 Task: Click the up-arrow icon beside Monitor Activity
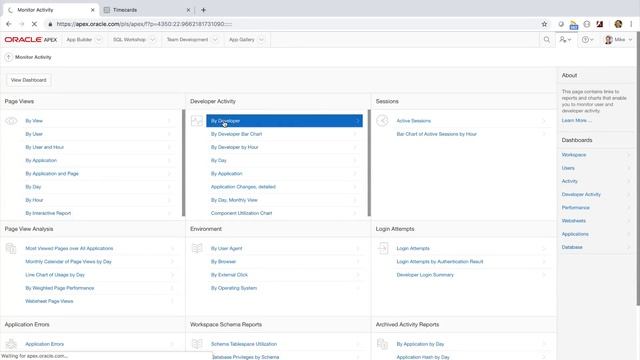(9, 57)
